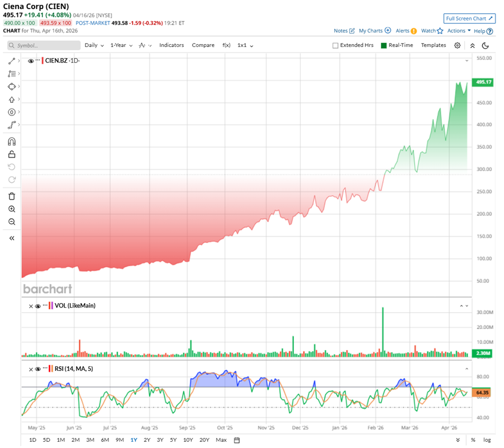This screenshot has width=504, height=448.
Task: Enable the Extended Hrs checkbox
Action: (335, 46)
